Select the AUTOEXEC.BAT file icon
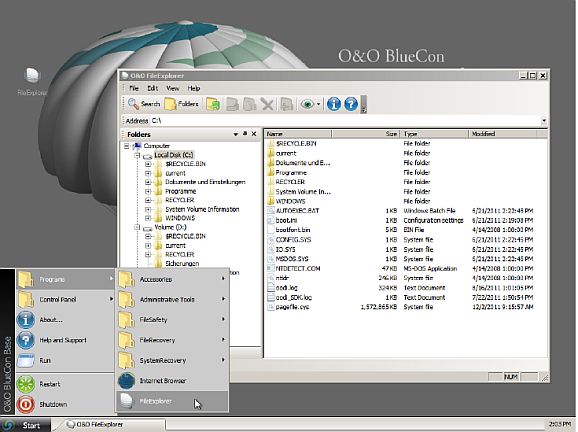This screenshot has height=432, width=578. click(x=270, y=211)
